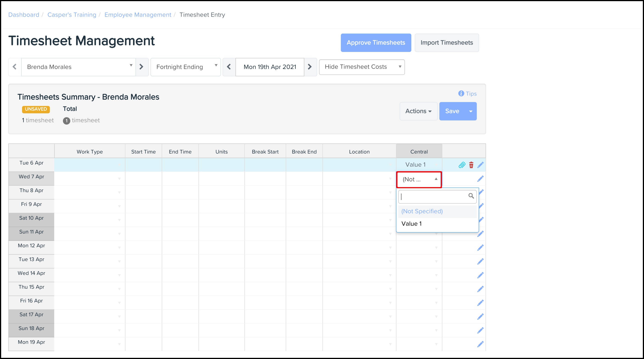This screenshot has width=644, height=359.
Task: Click the paperclip attachment icon on Tue 6 Apr
Action: 462,165
